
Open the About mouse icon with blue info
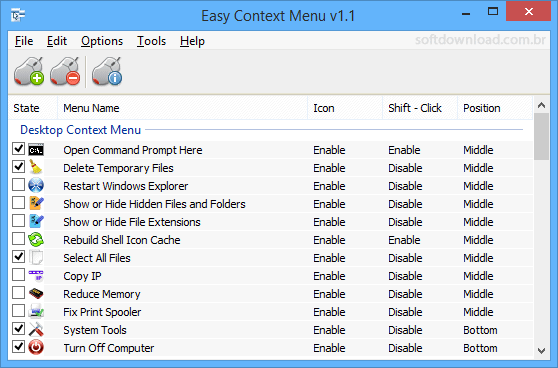(107, 72)
